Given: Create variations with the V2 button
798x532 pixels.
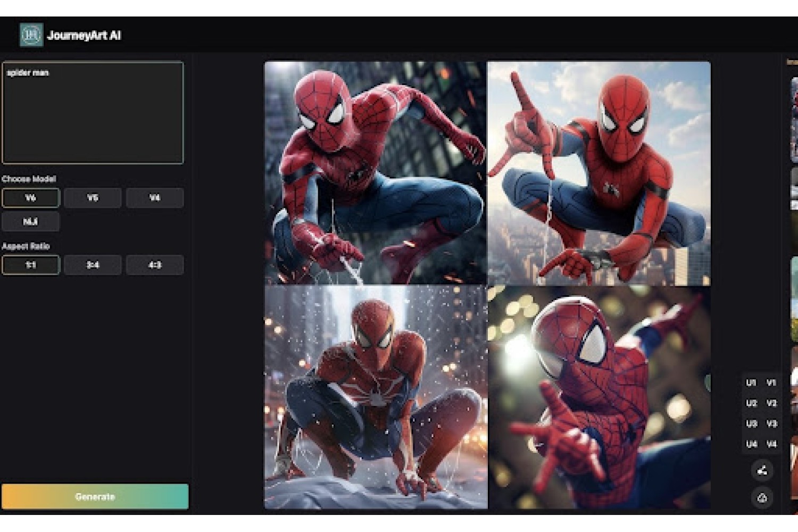Looking at the screenshot, I should [771, 403].
